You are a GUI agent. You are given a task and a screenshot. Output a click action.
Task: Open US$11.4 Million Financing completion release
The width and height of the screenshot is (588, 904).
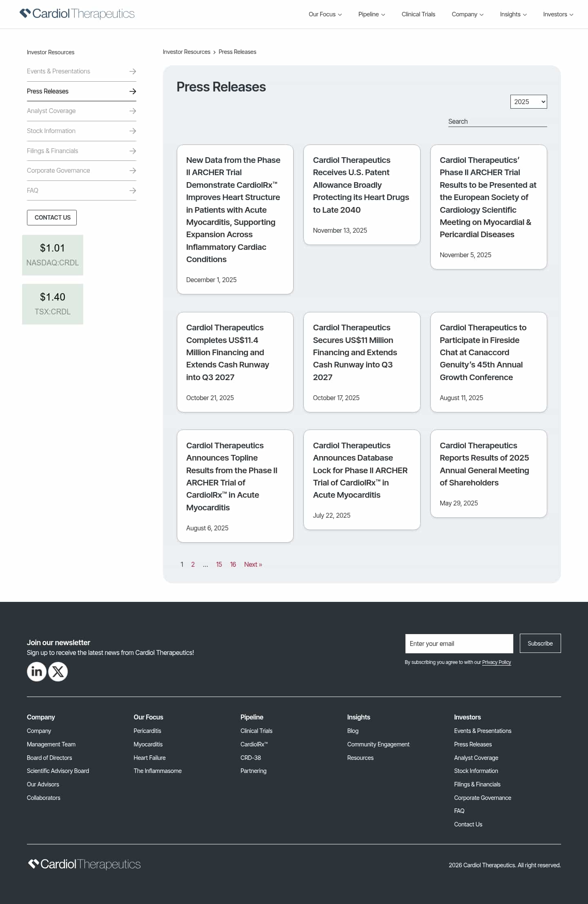(x=235, y=362)
